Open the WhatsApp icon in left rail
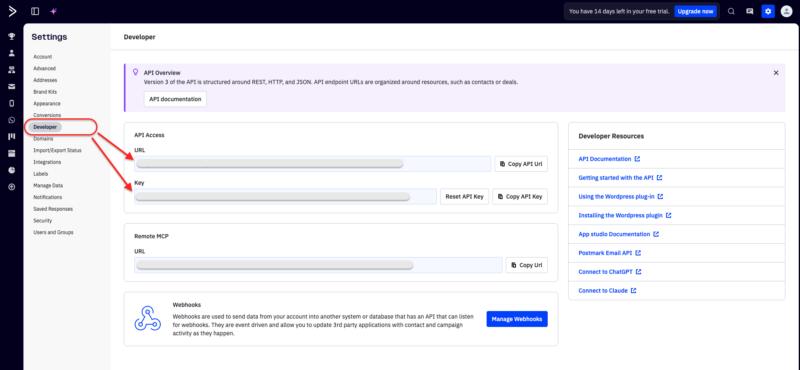The height and width of the screenshot is (370, 800). click(12, 120)
